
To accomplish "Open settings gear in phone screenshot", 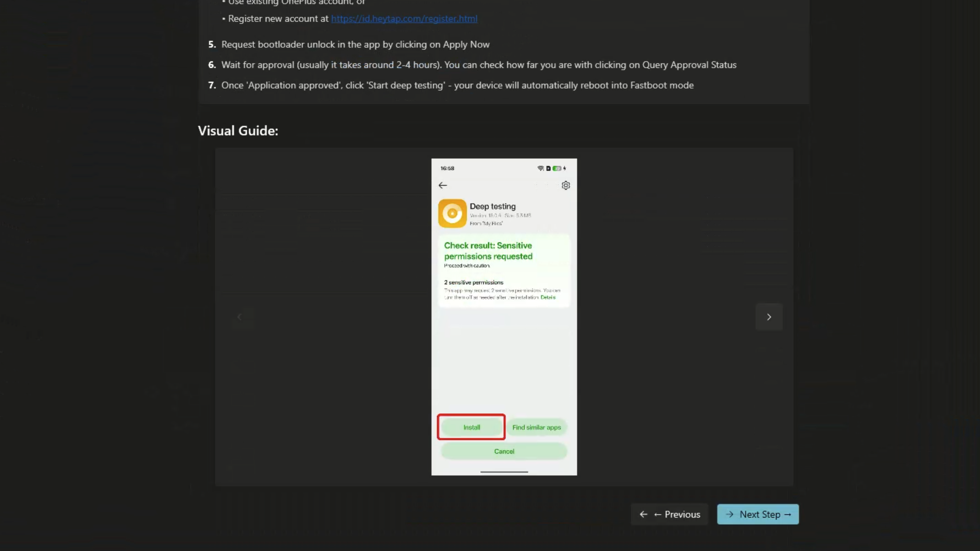I will (566, 185).
